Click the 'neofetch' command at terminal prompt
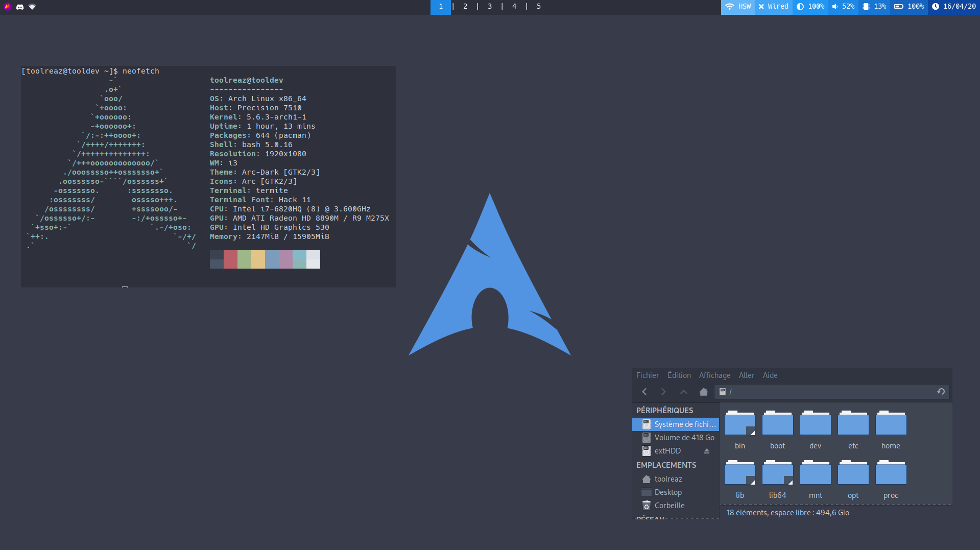This screenshot has height=550, width=980. point(141,71)
